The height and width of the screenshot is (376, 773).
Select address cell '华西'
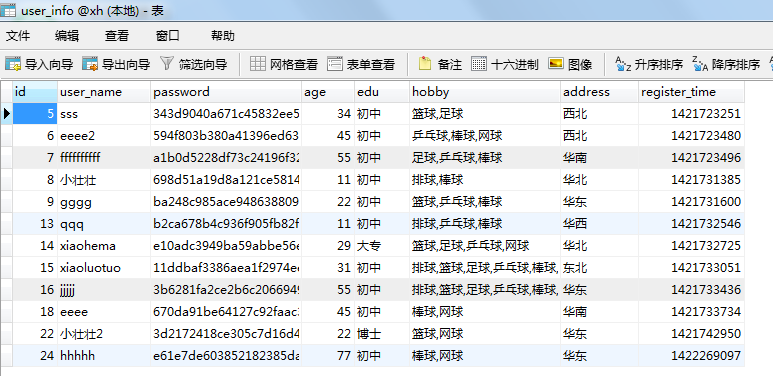(x=599, y=224)
